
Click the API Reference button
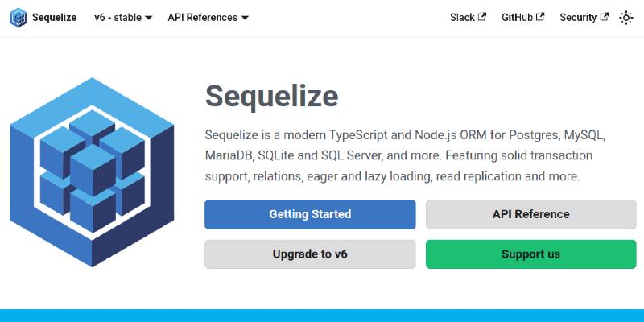coord(530,214)
